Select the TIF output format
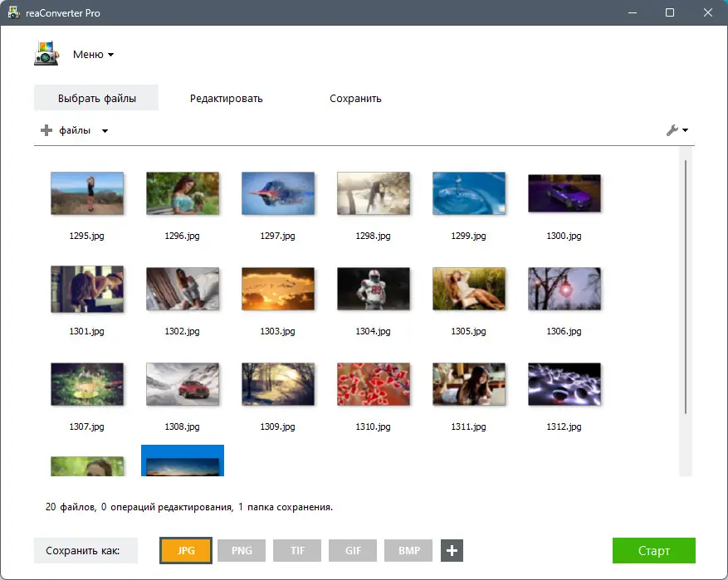Viewport: 728px width, 580px height. click(296, 550)
